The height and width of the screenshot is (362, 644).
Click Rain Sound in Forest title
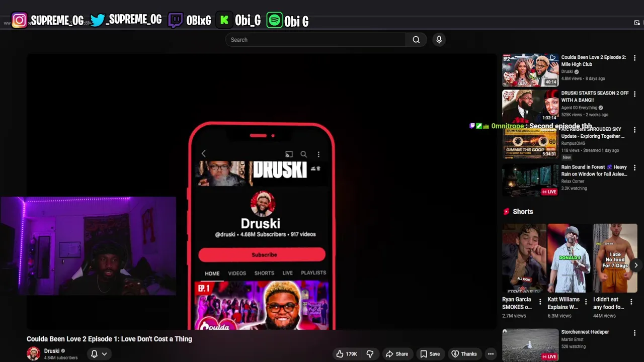coord(594,170)
